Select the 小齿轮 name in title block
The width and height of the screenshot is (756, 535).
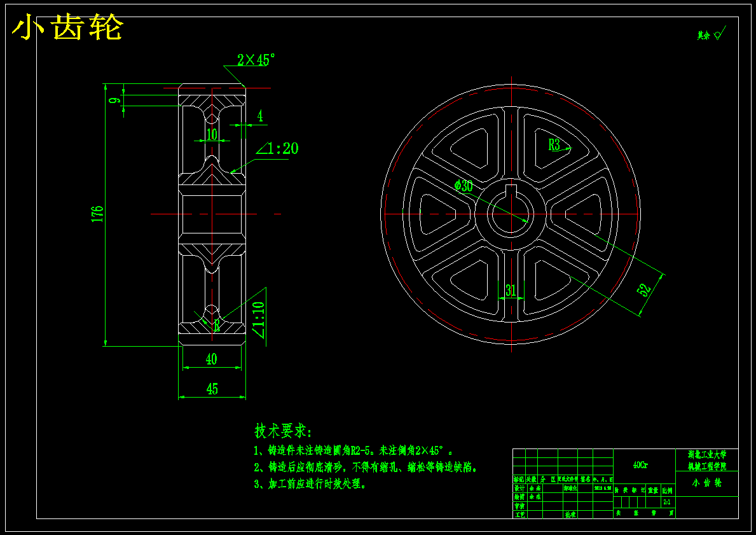(x=707, y=483)
